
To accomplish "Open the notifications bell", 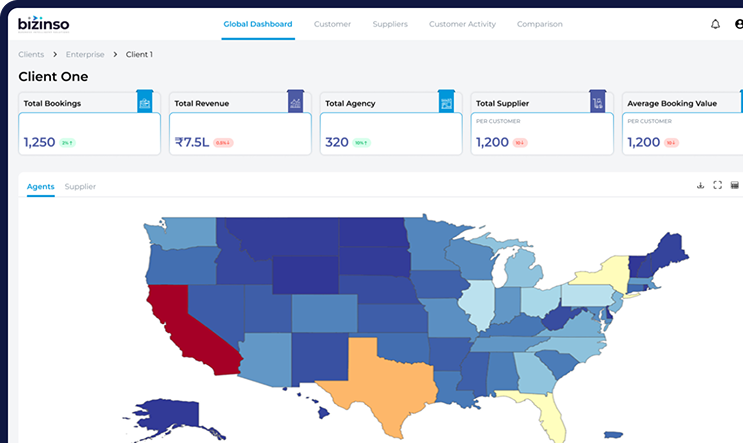I will (715, 24).
